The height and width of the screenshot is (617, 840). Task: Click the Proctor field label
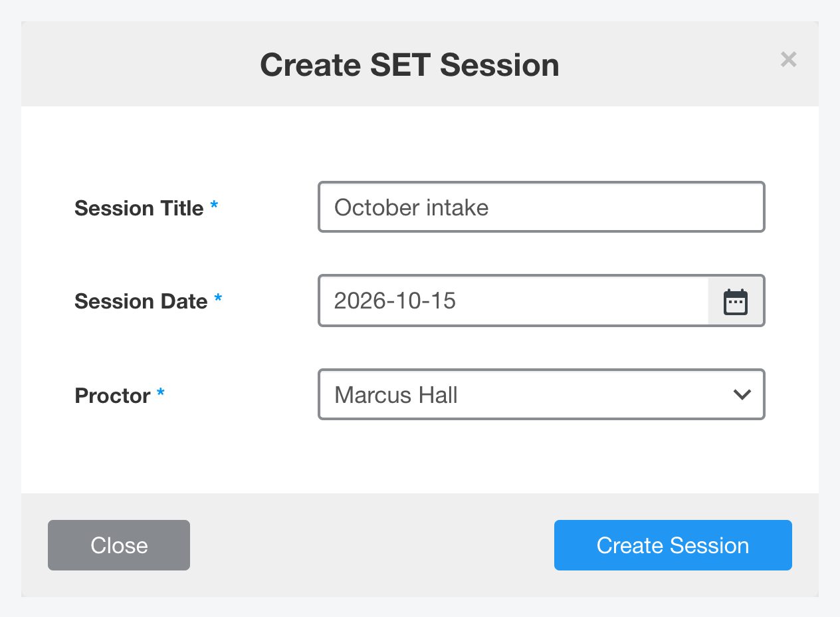112,396
